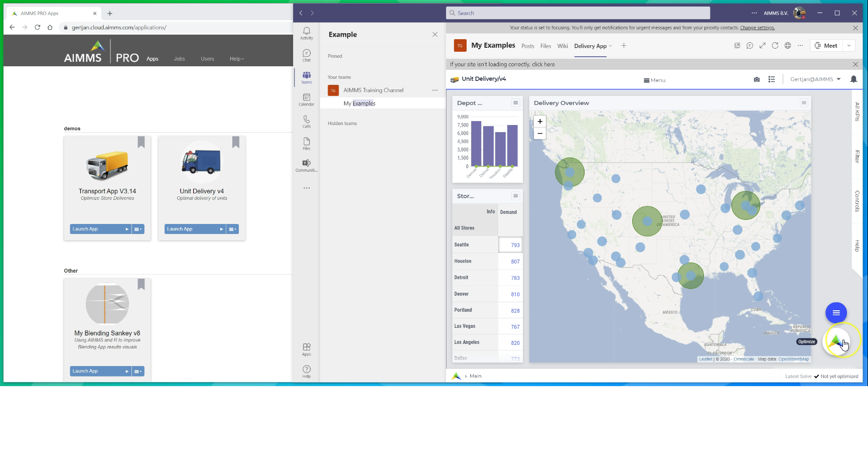
Task: Switch to the Files tab in channel
Action: point(546,46)
